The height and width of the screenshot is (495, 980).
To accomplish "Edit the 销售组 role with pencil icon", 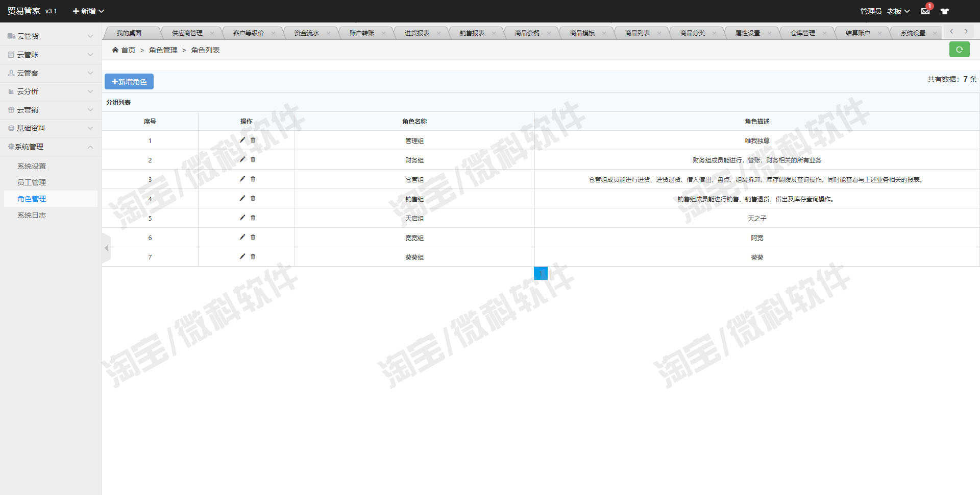I will click(x=242, y=198).
